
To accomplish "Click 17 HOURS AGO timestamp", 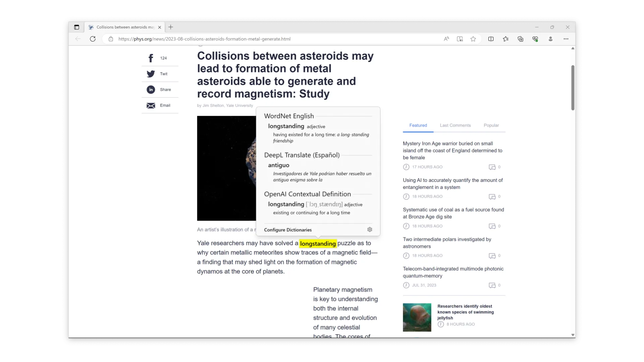I will pyautogui.click(x=427, y=167).
